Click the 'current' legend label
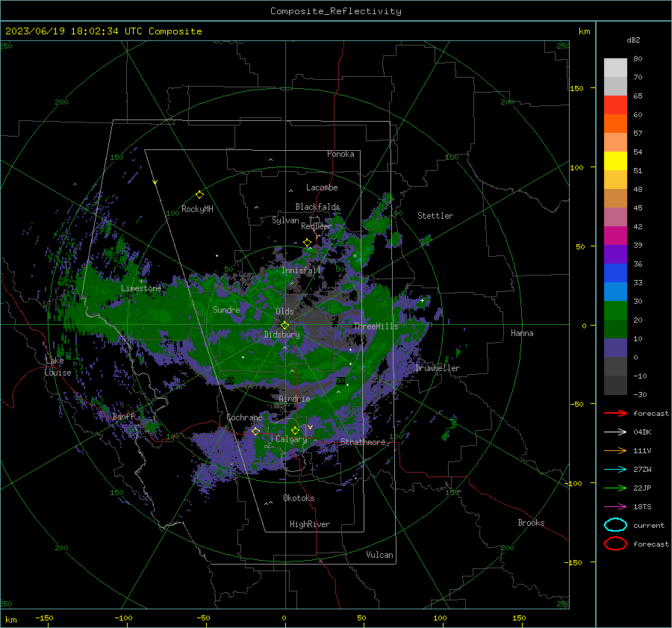Viewport: 672px width, 628px height. tap(649, 525)
